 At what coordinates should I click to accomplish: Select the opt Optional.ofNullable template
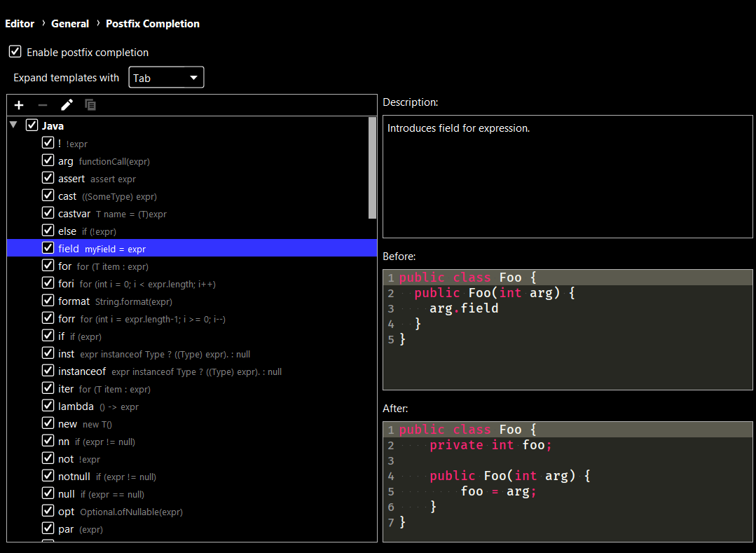(x=67, y=512)
